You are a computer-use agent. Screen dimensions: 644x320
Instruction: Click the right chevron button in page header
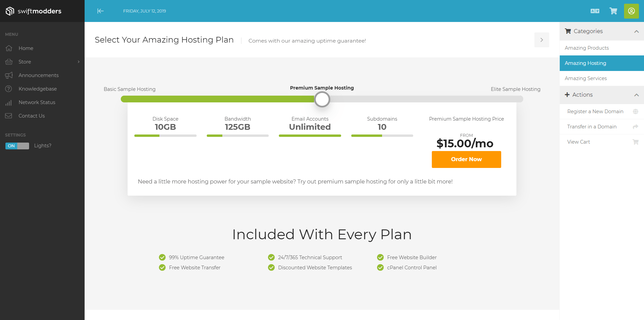(x=541, y=40)
